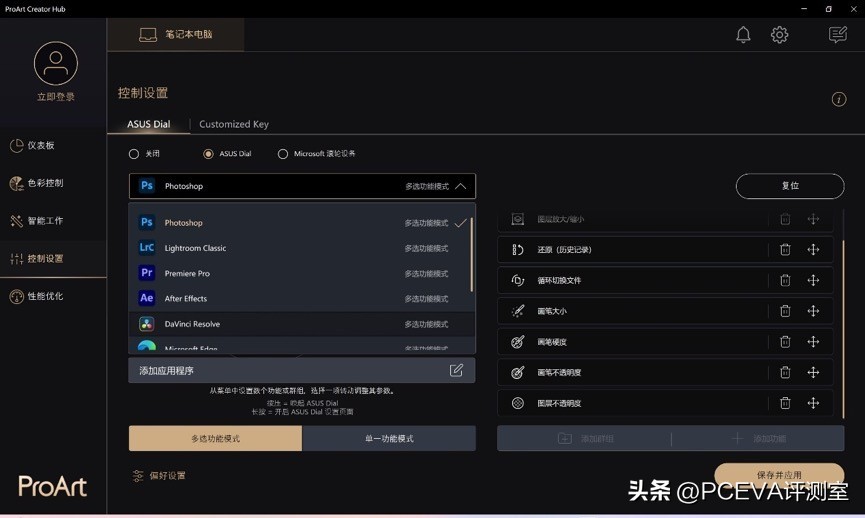Image resolution: width=865 pixels, height=518 pixels.
Task: Click the move handle for 图层不透明度
Action: click(813, 403)
